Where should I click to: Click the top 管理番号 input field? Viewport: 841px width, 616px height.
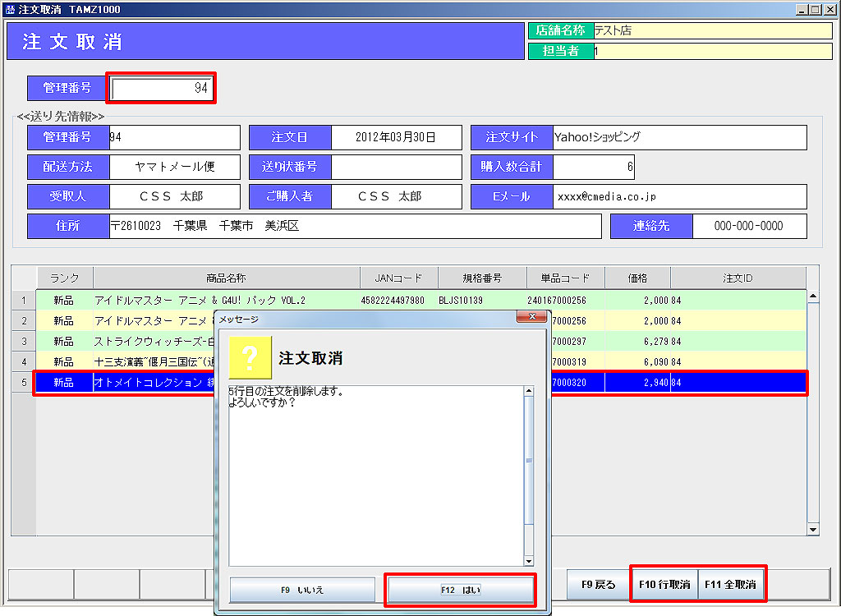point(161,88)
